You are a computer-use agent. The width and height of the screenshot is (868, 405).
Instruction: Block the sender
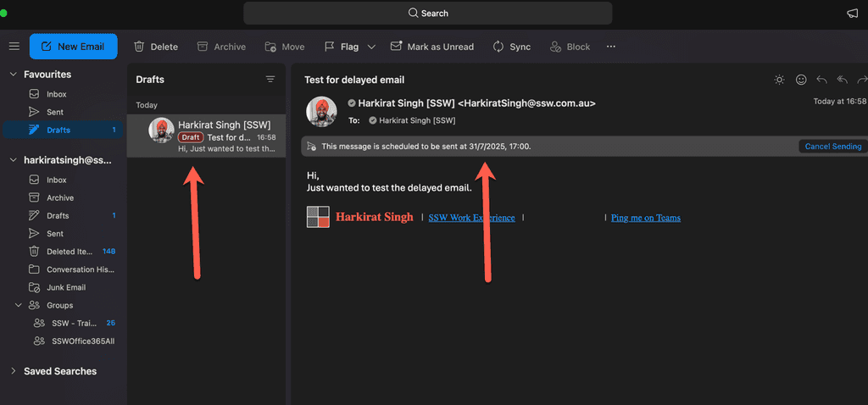click(x=570, y=47)
